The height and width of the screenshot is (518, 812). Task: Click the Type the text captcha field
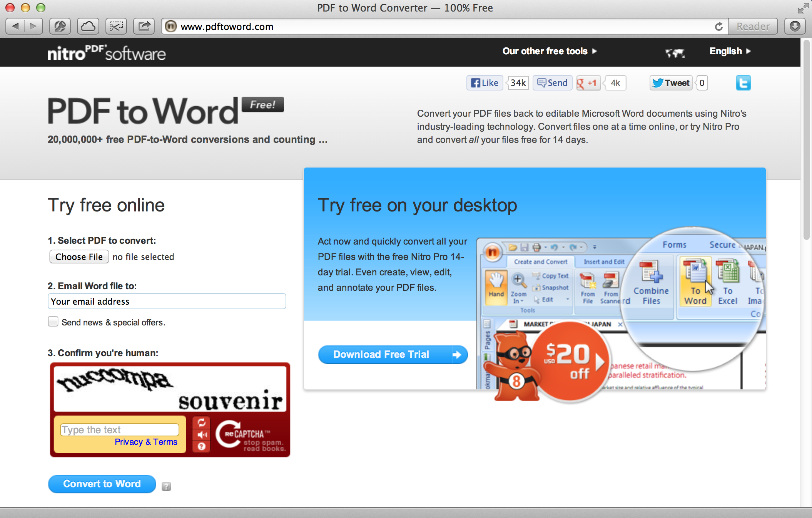pyautogui.click(x=120, y=429)
